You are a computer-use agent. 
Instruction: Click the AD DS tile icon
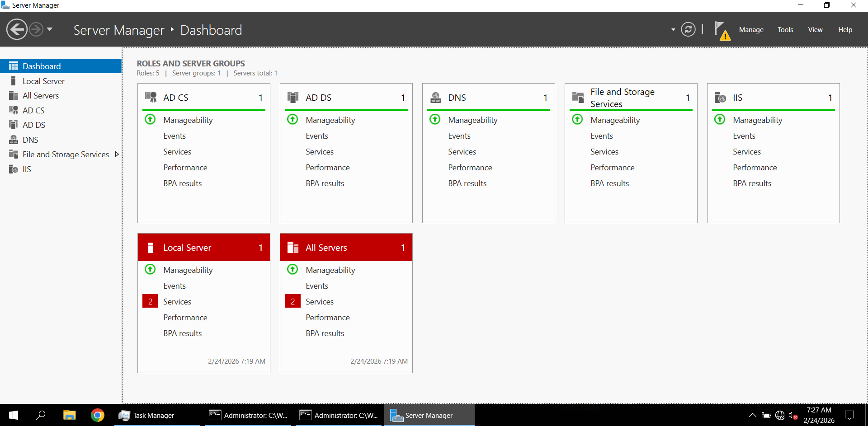click(293, 97)
